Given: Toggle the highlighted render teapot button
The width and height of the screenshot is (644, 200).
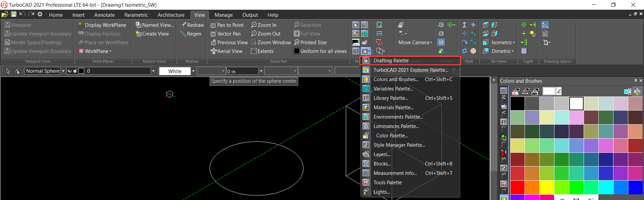Looking at the screenshot, I should [x=441, y=42].
